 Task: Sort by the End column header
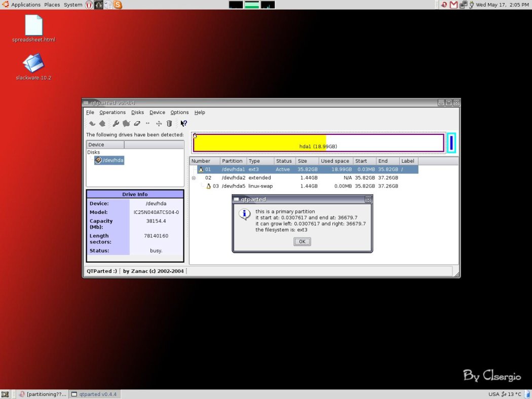(388, 161)
